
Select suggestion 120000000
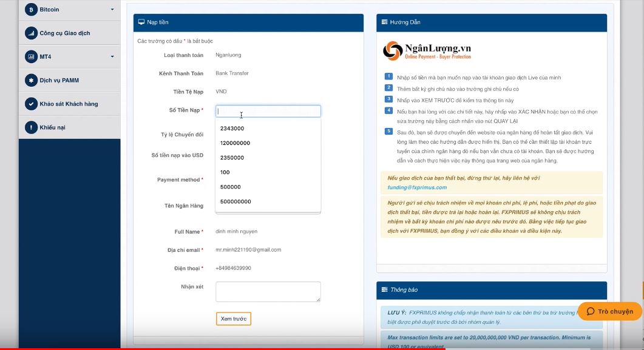pyautogui.click(x=268, y=143)
